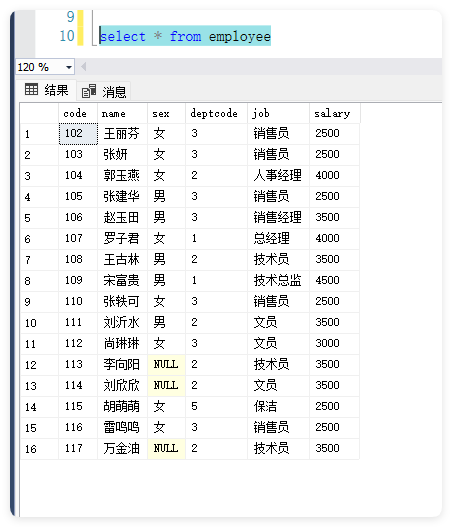Select the deptcode column header

pyautogui.click(x=216, y=114)
